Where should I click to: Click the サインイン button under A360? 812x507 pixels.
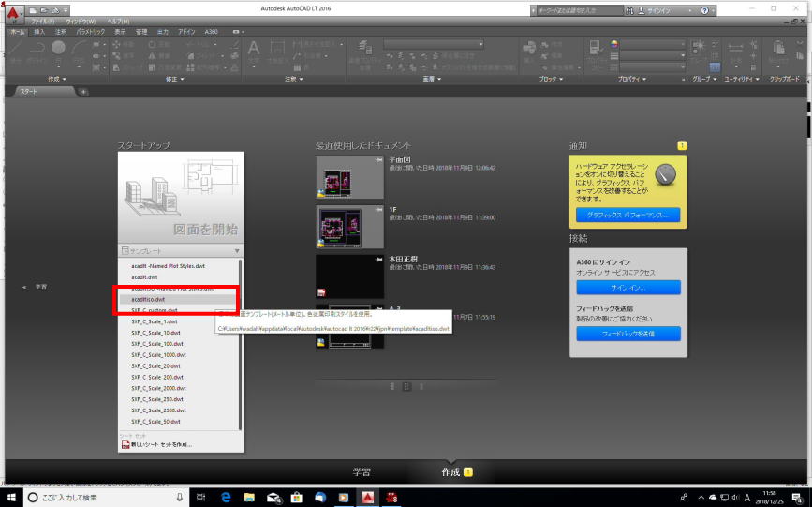(x=628, y=287)
